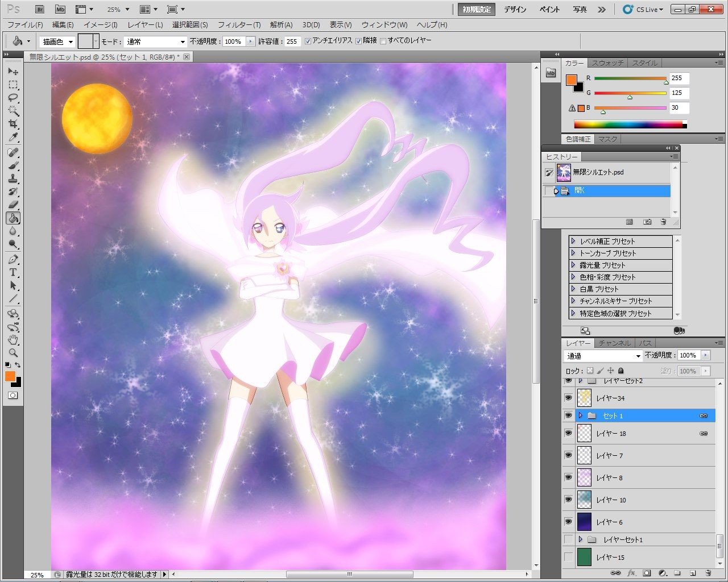Toggle the anti-alias (アンチエイリアス) checkbox

(308, 41)
